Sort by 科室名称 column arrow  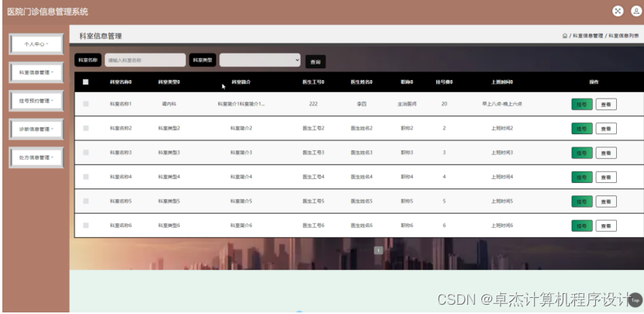click(131, 82)
